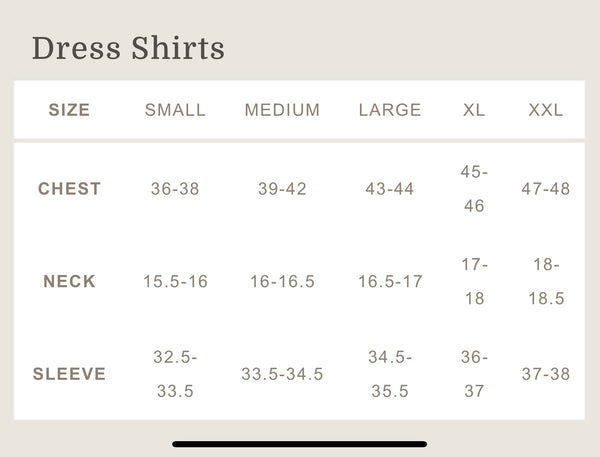The height and width of the screenshot is (457, 600).
Task: Select medium neck value 16-16.5
Action: pyautogui.click(x=282, y=282)
